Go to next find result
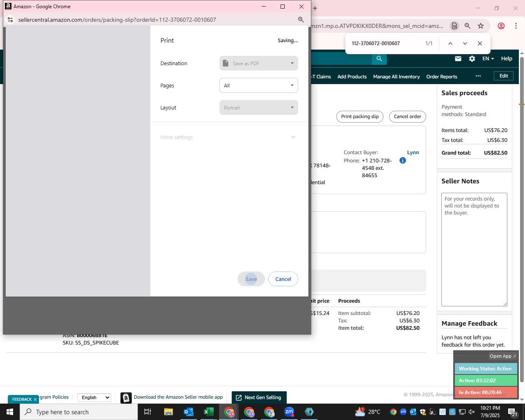525x420 pixels. pos(465,43)
